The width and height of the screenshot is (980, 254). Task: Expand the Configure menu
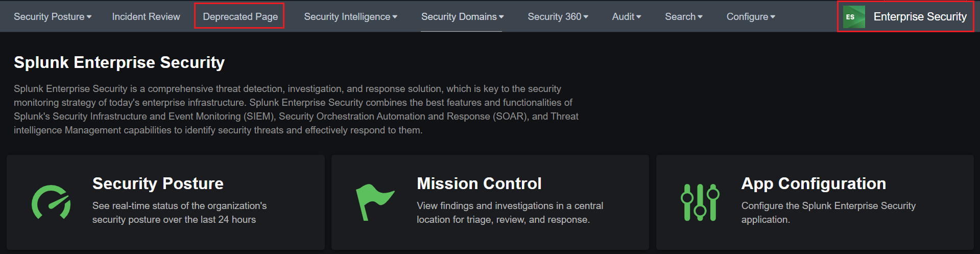(750, 17)
